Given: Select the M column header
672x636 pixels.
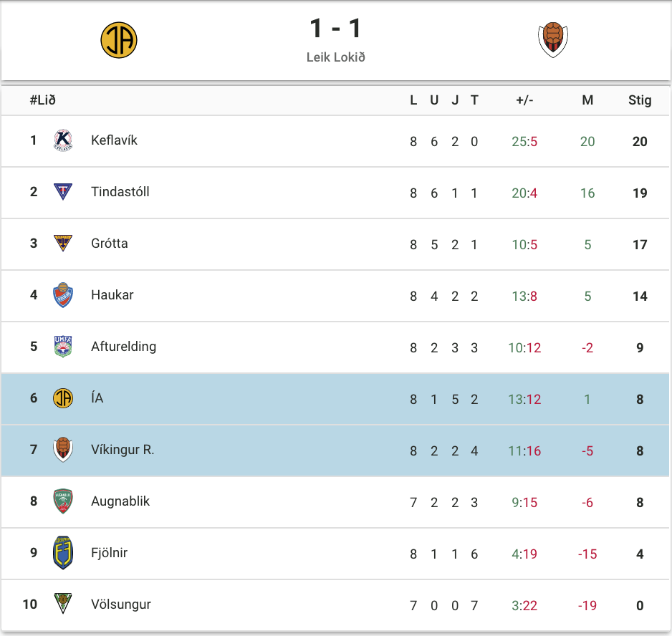Looking at the screenshot, I should (x=587, y=100).
